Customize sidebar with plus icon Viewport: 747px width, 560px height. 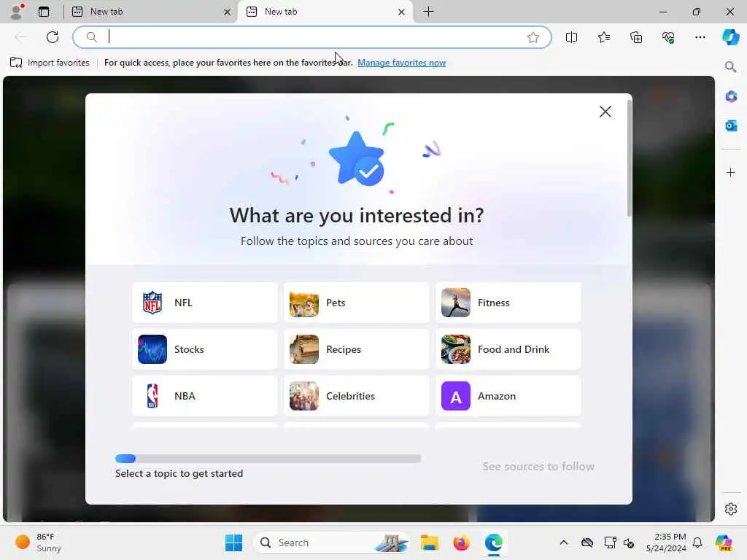pyautogui.click(x=731, y=172)
